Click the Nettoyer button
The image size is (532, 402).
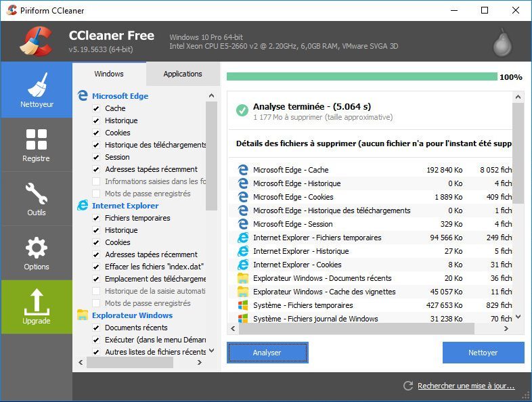point(483,353)
